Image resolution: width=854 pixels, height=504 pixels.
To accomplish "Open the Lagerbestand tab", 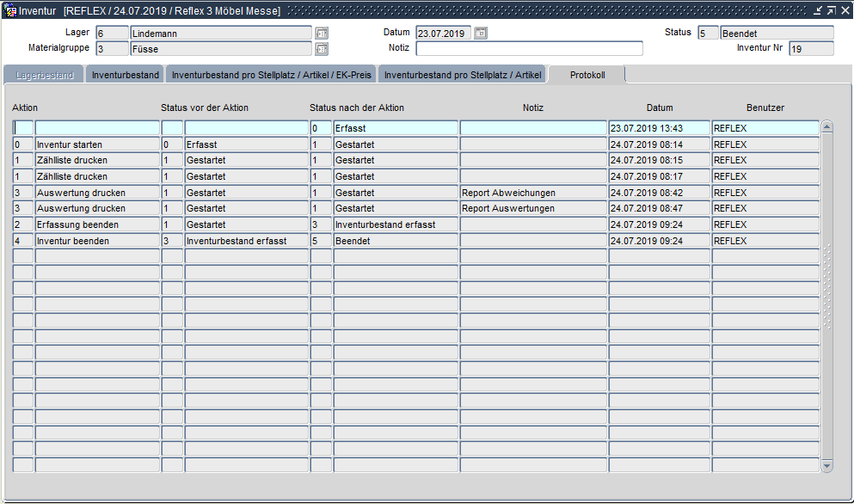I will pyautogui.click(x=44, y=76).
